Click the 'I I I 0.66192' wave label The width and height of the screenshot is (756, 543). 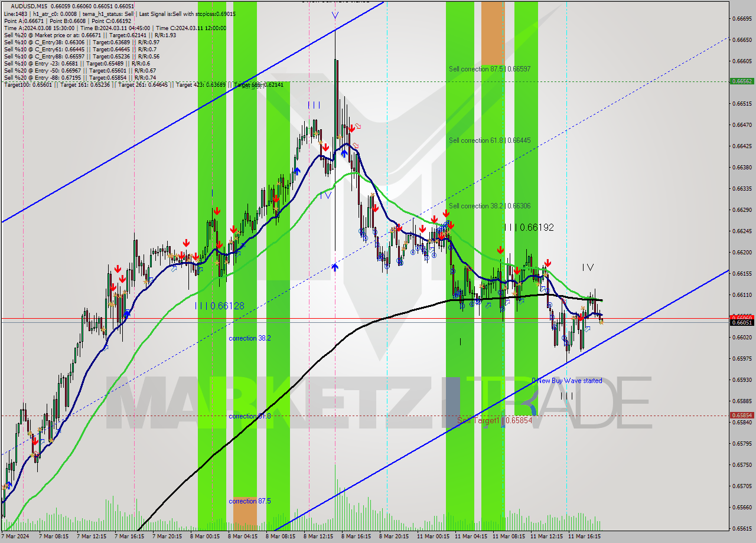point(529,227)
